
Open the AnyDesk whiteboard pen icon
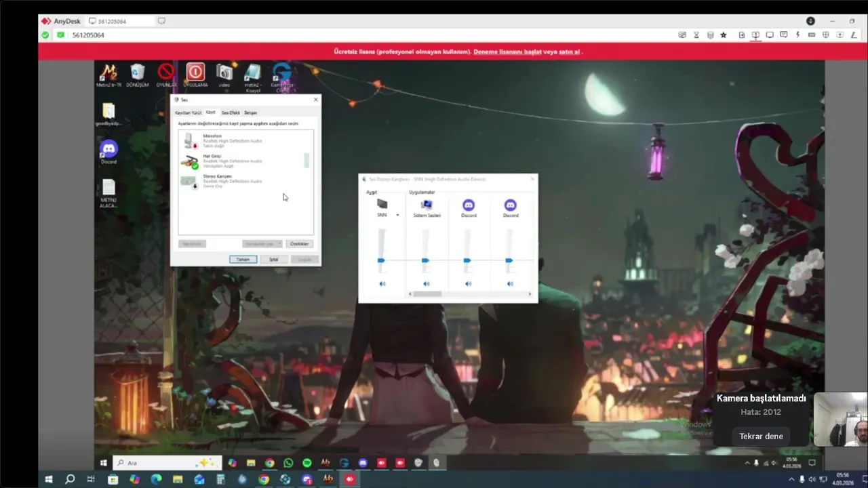point(854,35)
